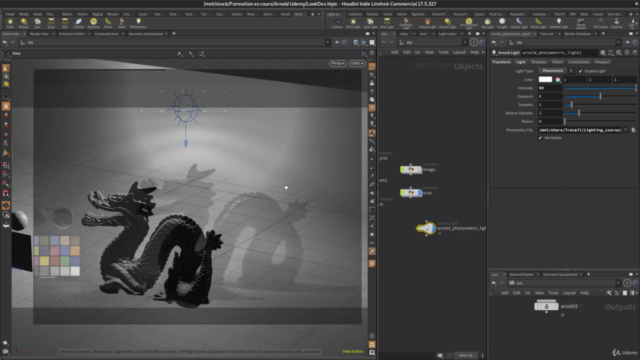The height and width of the screenshot is (360, 640).
Task: Click the Switcher shelf tool
Action: pyautogui.click(x=617, y=23)
